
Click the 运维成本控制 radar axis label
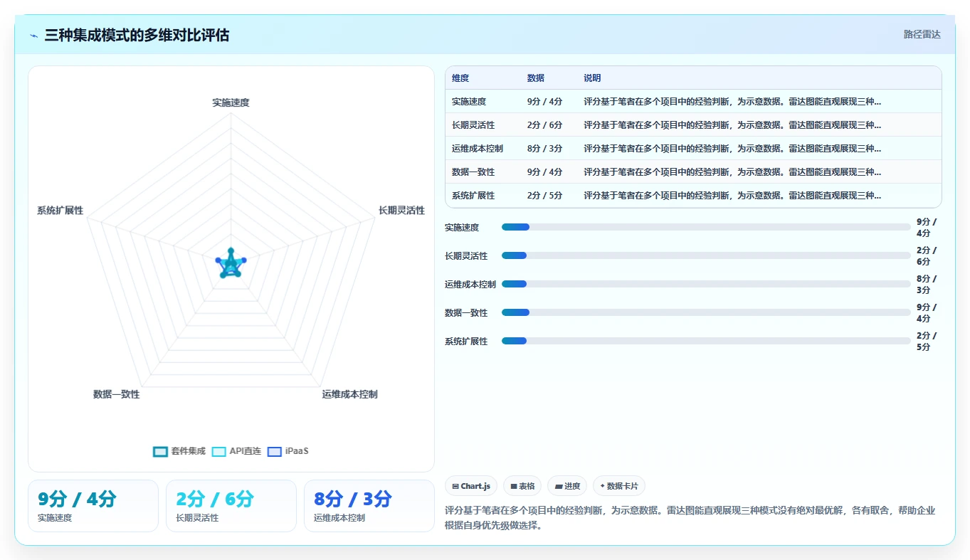click(349, 394)
